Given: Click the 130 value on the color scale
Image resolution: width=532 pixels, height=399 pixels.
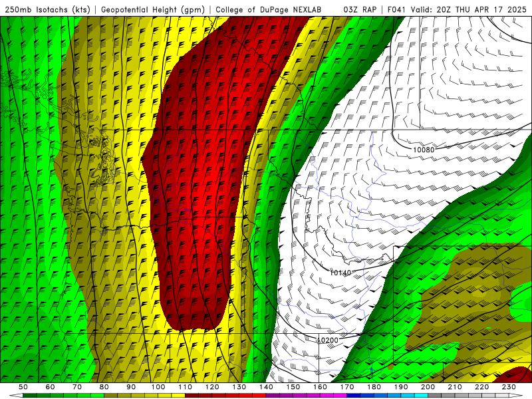Looking at the screenshot, I should [239, 387].
